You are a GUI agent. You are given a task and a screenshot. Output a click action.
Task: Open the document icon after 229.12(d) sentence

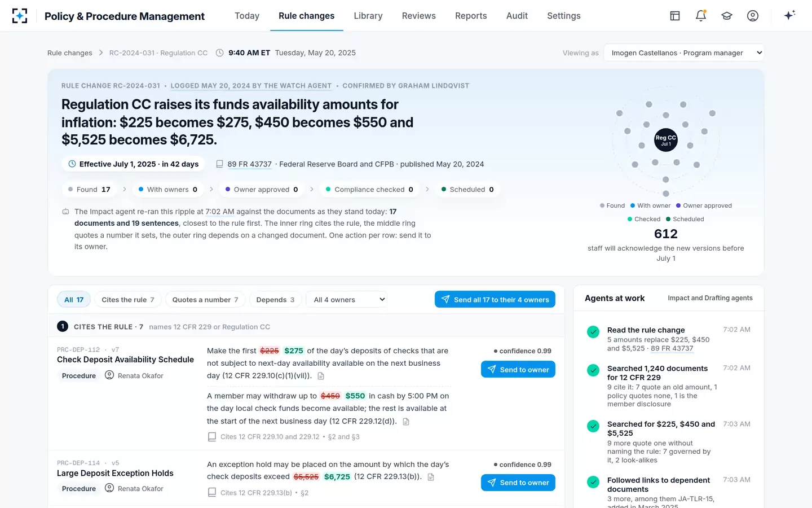click(x=406, y=422)
